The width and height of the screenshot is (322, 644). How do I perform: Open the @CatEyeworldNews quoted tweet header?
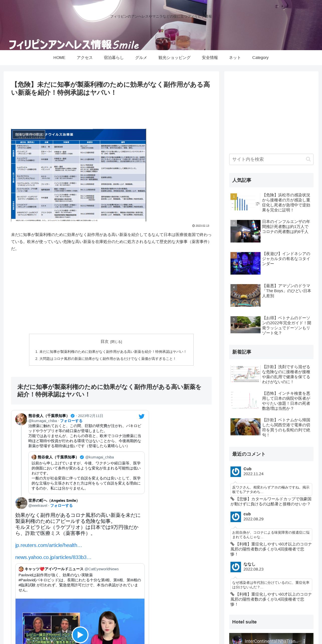pos(69,569)
